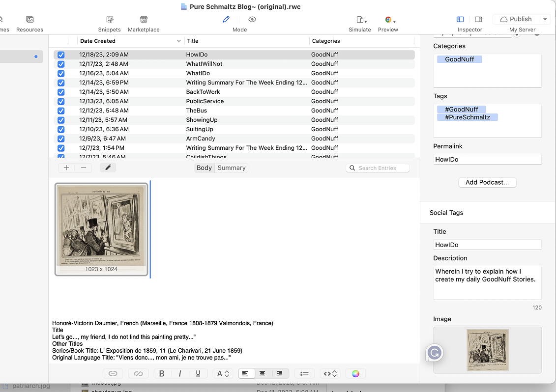The image size is (556, 392).
Task: Open the HTML code format dropdown
Action: 330,373
